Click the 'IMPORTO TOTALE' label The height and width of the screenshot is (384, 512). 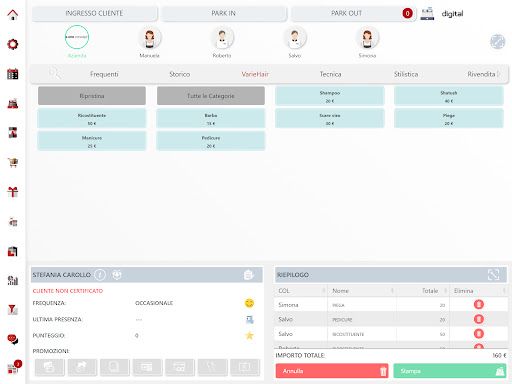(x=300, y=355)
